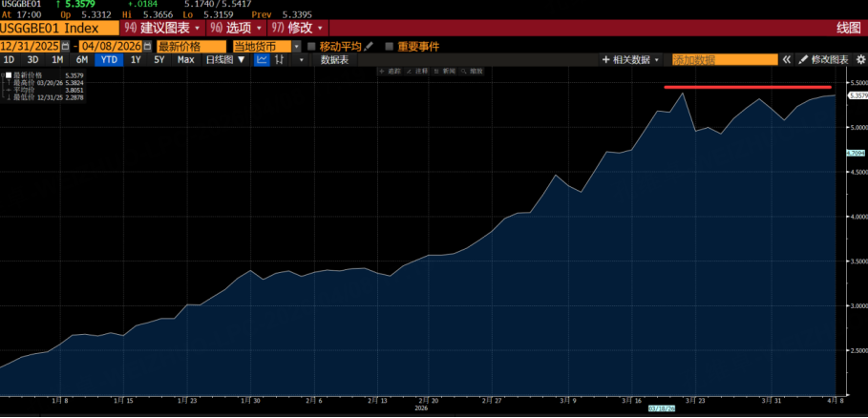The height and width of the screenshot is (418, 868).
Task: Click the 线图 title label
Action: click(x=849, y=29)
